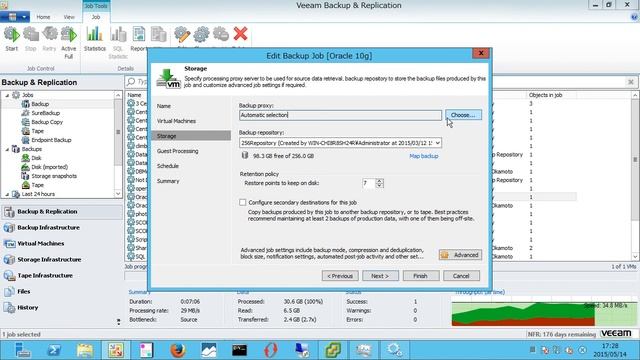This screenshot has width=640, height=360.
Task: Decrease restore points with down arrow
Action: pyautogui.click(x=380, y=185)
